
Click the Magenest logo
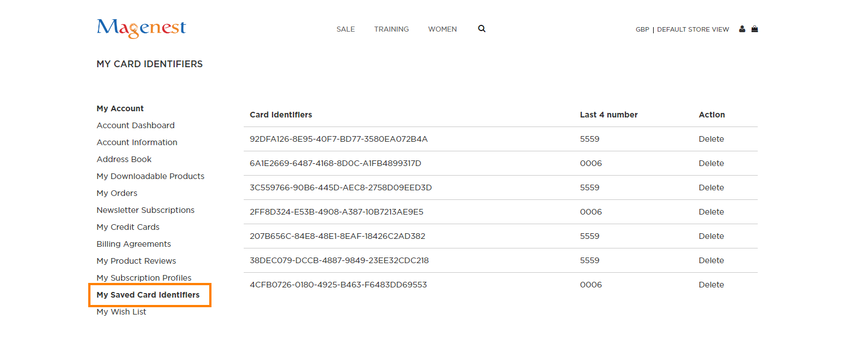click(141, 28)
